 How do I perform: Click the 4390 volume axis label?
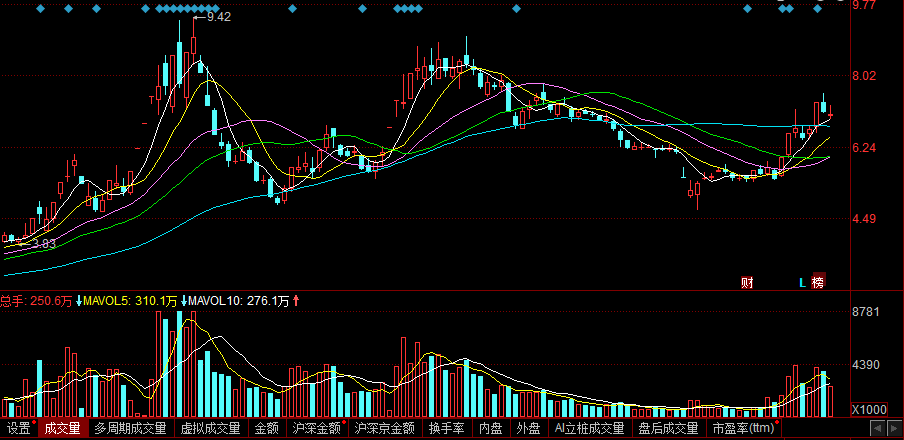coord(866,365)
